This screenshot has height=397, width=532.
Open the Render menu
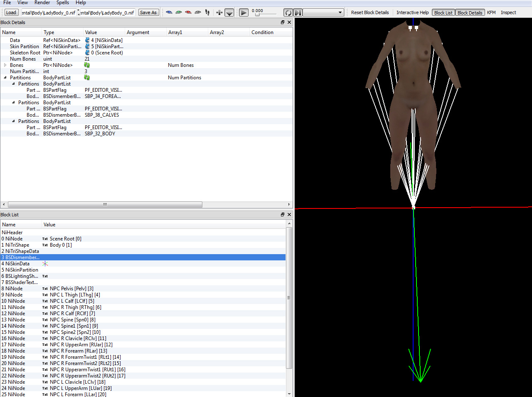tap(42, 3)
